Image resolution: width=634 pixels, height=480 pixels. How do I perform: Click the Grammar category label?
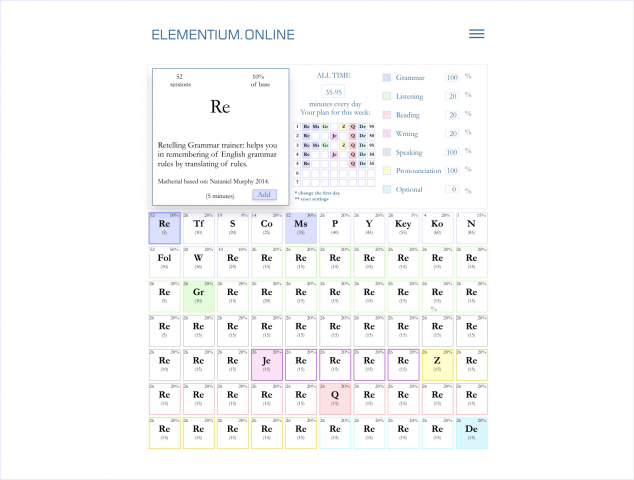coord(410,77)
